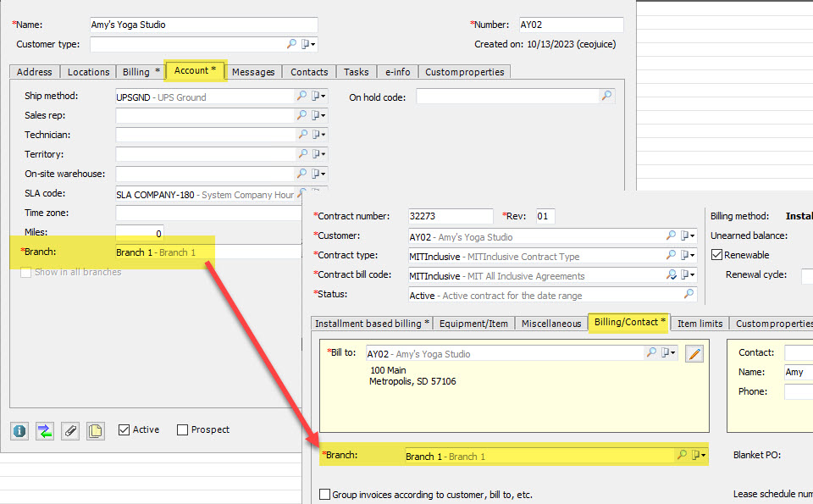The image size is (813, 504).
Task: Expand the Ship method dropdown
Action: pos(318,96)
